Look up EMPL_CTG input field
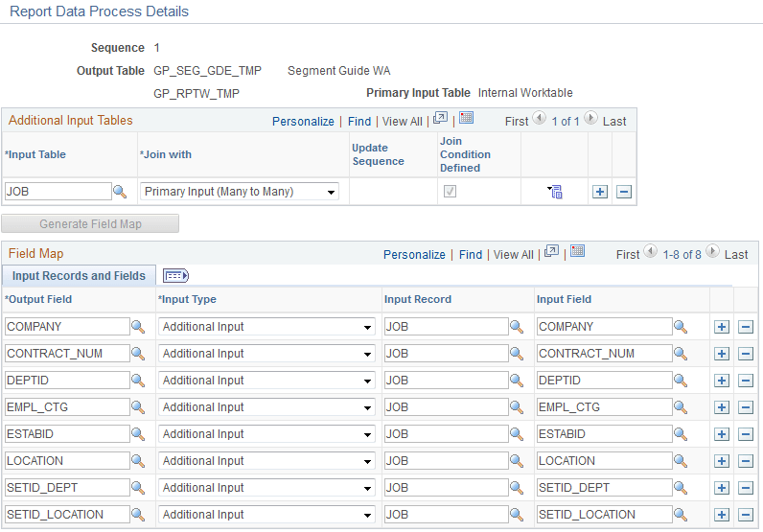This screenshot has width=763, height=532. [x=681, y=407]
